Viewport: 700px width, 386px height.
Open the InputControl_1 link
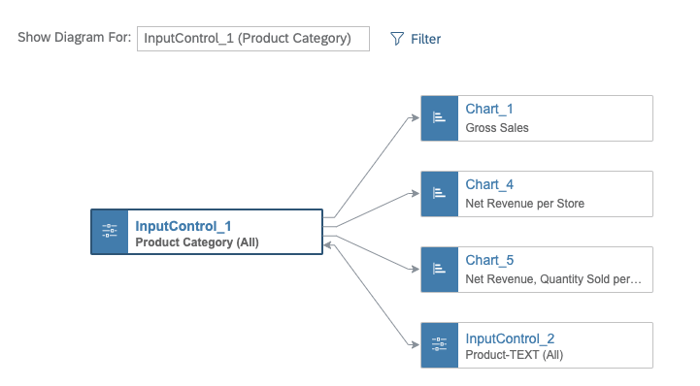(183, 226)
